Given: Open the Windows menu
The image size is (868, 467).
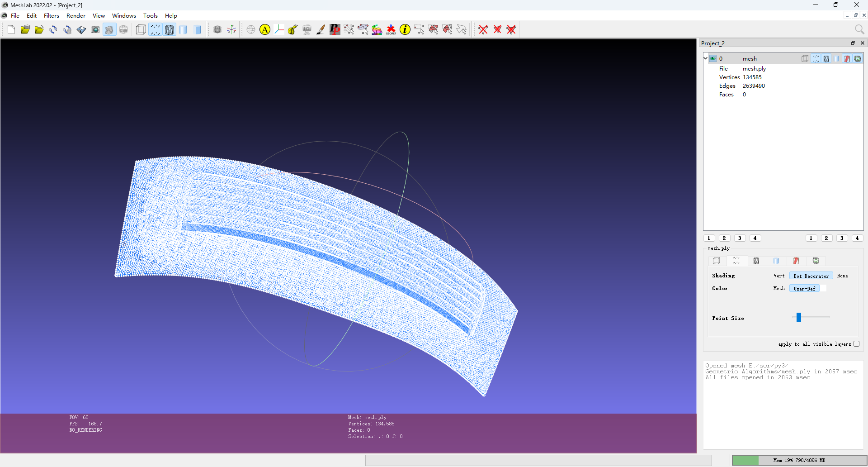Looking at the screenshot, I should [124, 15].
